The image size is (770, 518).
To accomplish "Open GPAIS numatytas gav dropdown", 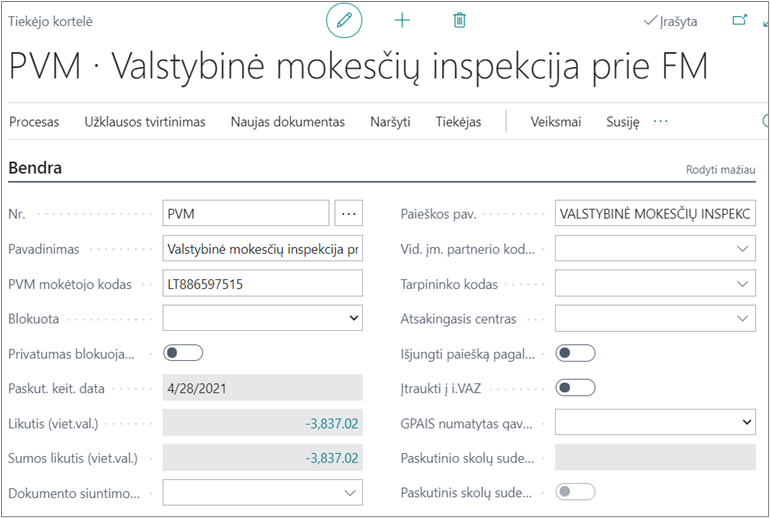I will pos(655,422).
